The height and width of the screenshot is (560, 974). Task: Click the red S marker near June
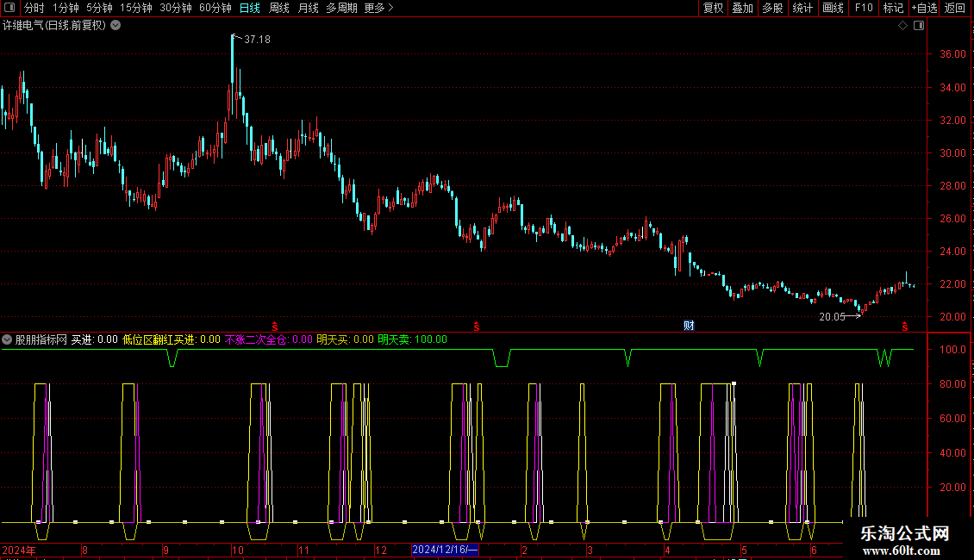pos(905,327)
